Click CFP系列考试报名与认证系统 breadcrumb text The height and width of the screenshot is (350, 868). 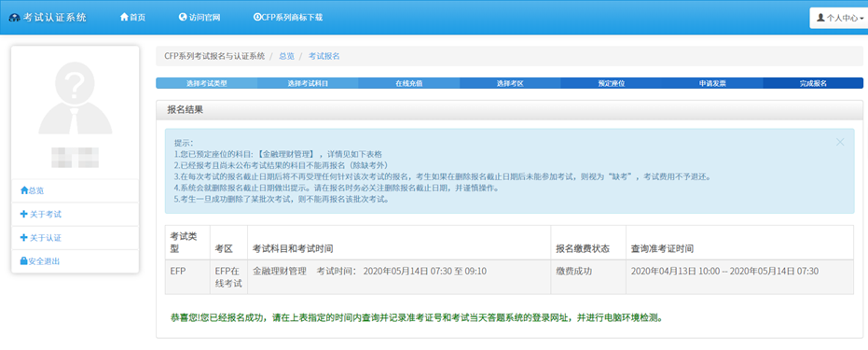point(214,56)
